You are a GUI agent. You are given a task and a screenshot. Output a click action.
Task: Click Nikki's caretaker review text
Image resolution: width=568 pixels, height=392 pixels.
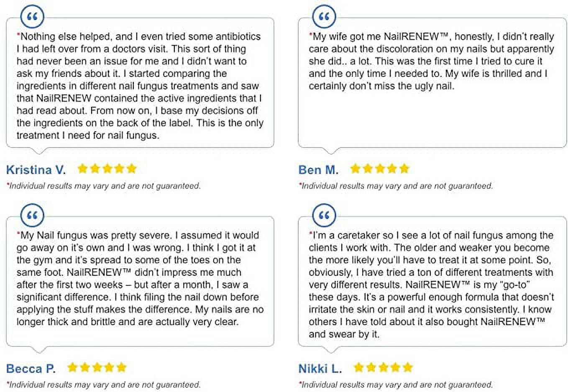pos(431,285)
